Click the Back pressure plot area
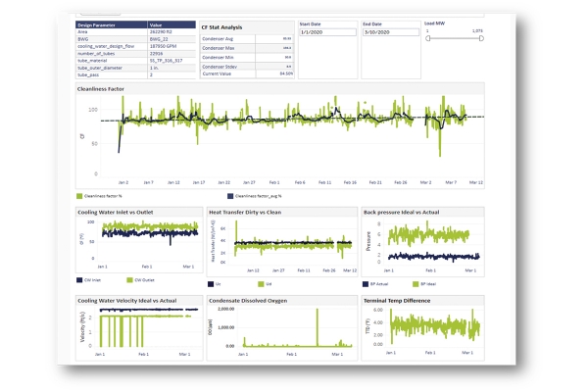The height and width of the screenshot is (392, 588). 433,242
